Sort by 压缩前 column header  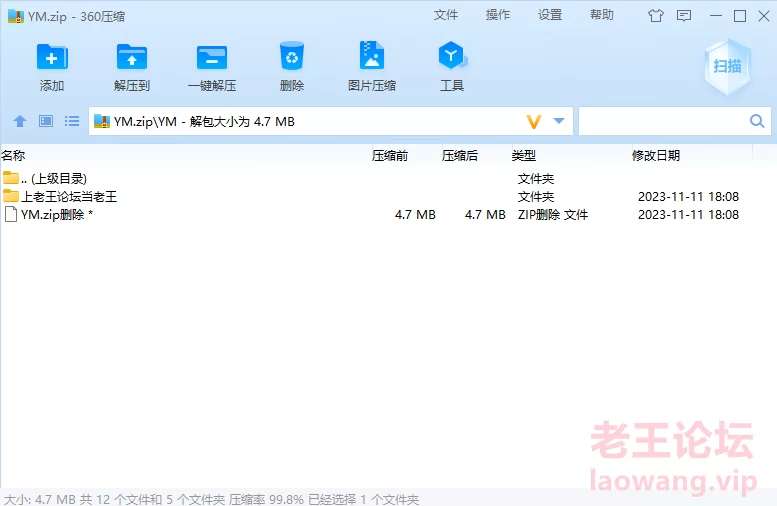(390, 156)
